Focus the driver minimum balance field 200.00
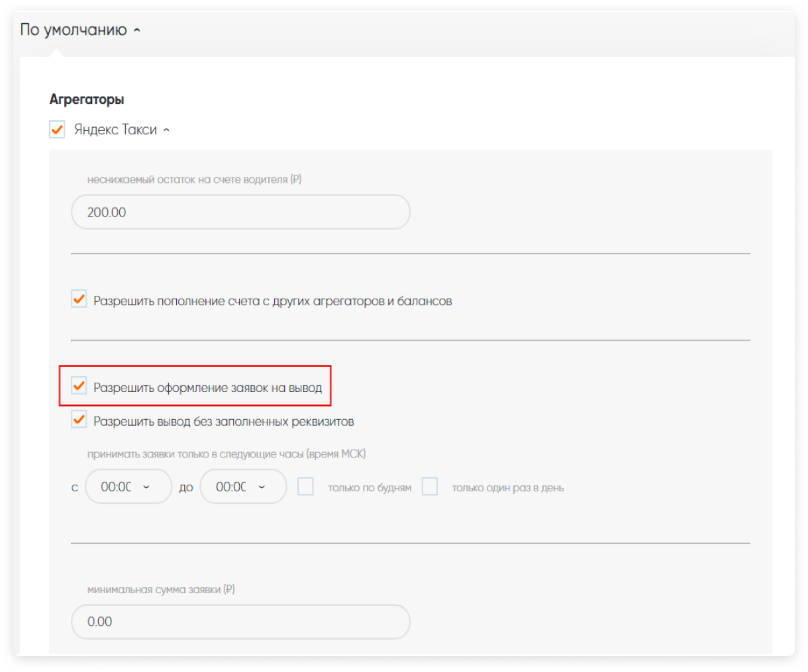 click(x=240, y=212)
